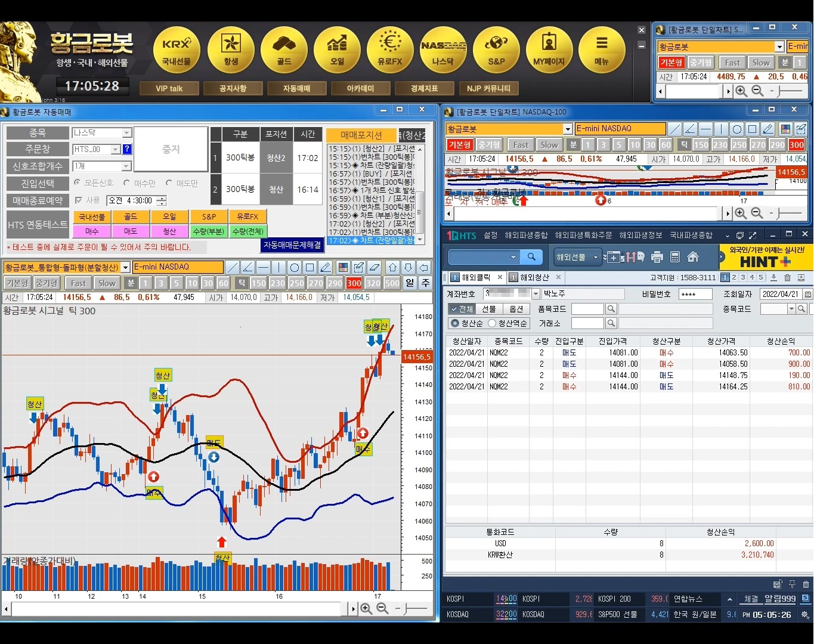
Task: Open the 해외파생정보 menu
Action: 640,236
